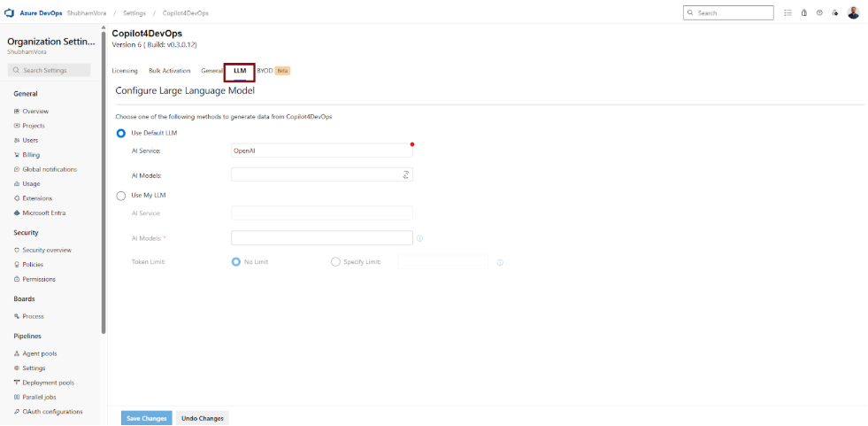Open the marketplace shopping bag icon

pyautogui.click(x=803, y=13)
